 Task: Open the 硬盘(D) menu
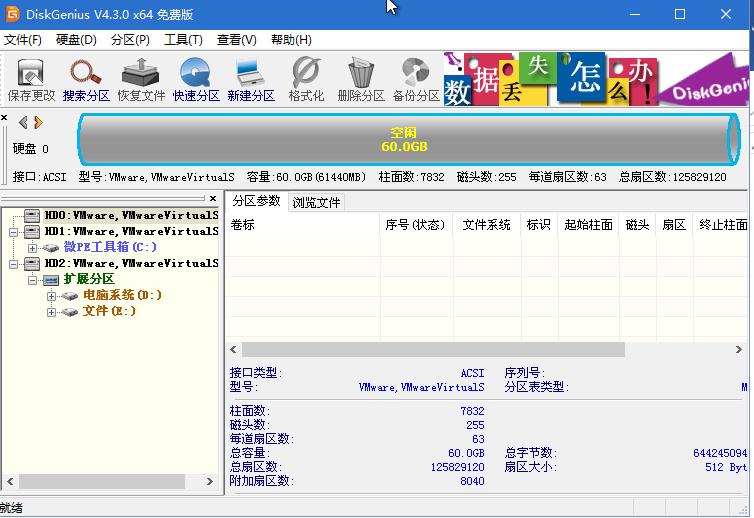pyautogui.click(x=76, y=40)
